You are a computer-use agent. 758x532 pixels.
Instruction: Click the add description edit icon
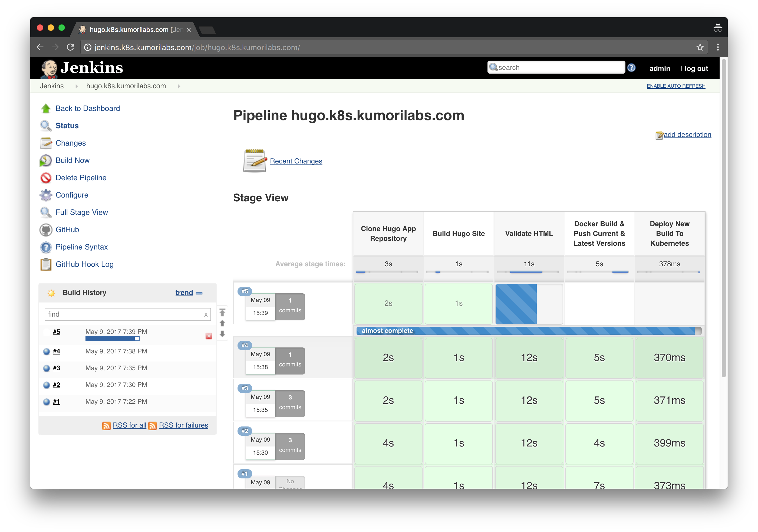click(x=659, y=135)
